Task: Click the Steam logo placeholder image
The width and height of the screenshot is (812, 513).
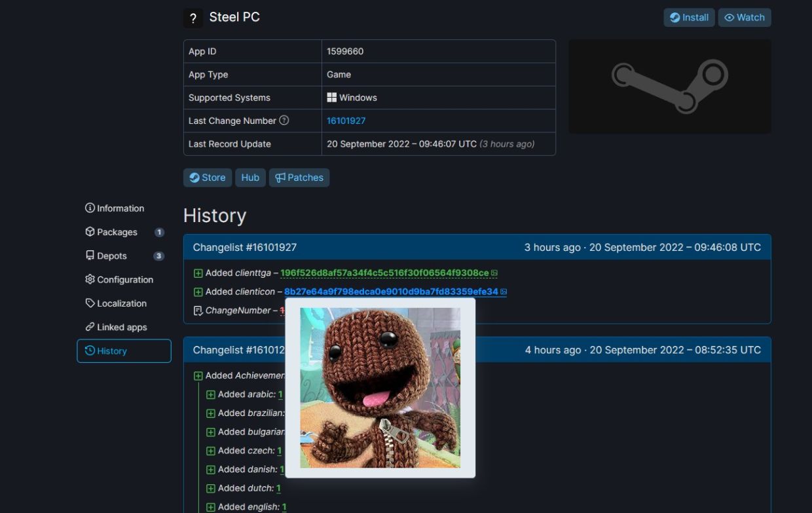Action: [669, 86]
